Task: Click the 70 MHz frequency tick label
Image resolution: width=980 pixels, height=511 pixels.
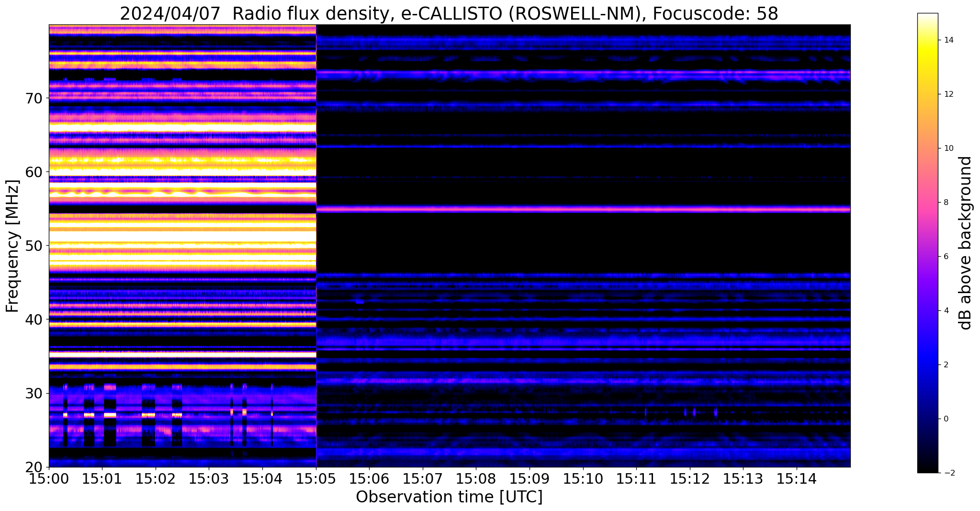Action: 34,98
